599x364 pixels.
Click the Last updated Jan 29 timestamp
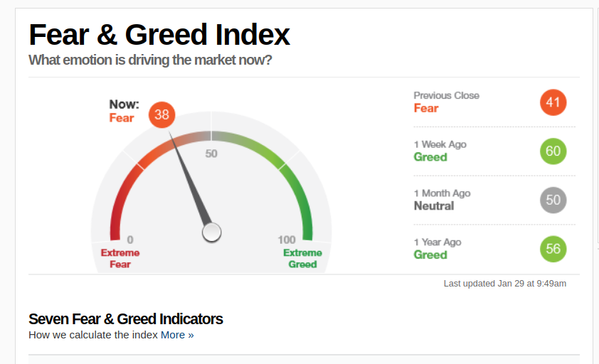(x=505, y=284)
